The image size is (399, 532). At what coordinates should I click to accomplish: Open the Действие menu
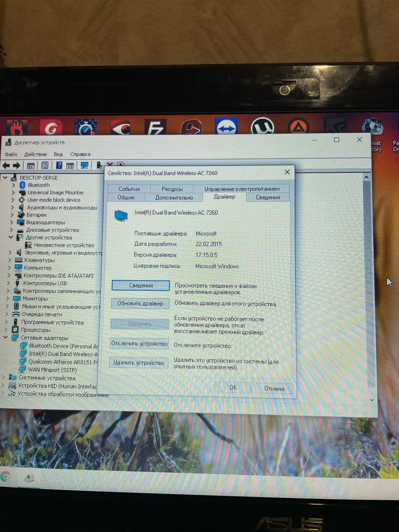pyautogui.click(x=35, y=155)
